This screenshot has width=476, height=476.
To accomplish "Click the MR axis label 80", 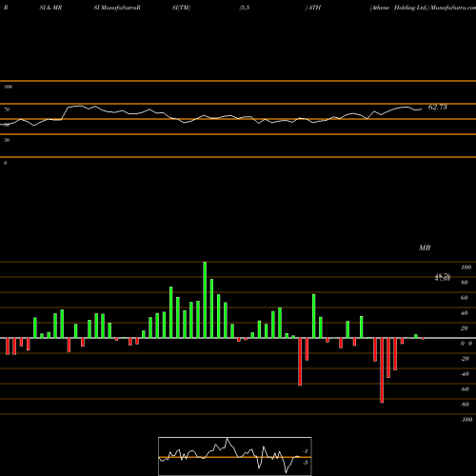I will pyautogui.click(x=465, y=283).
